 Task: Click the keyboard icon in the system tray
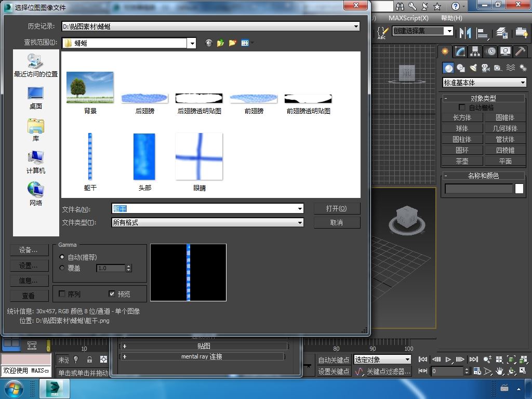point(504,389)
